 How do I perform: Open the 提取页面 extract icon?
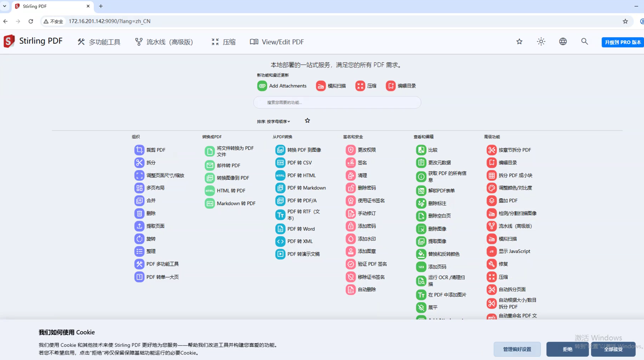(x=139, y=226)
